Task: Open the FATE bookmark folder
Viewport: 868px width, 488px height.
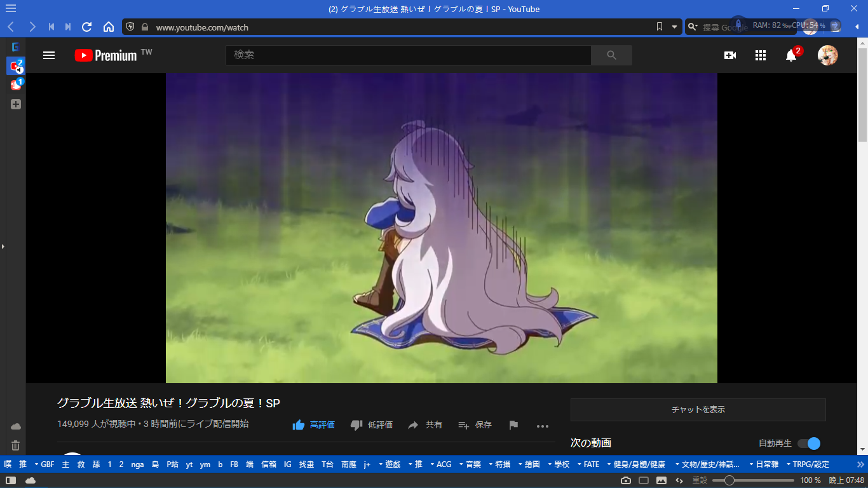Action: tap(588, 464)
